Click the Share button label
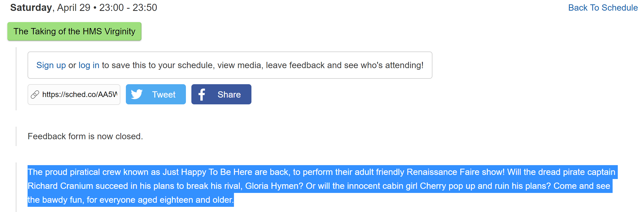The image size is (644, 212). click(x=229, y=95)
